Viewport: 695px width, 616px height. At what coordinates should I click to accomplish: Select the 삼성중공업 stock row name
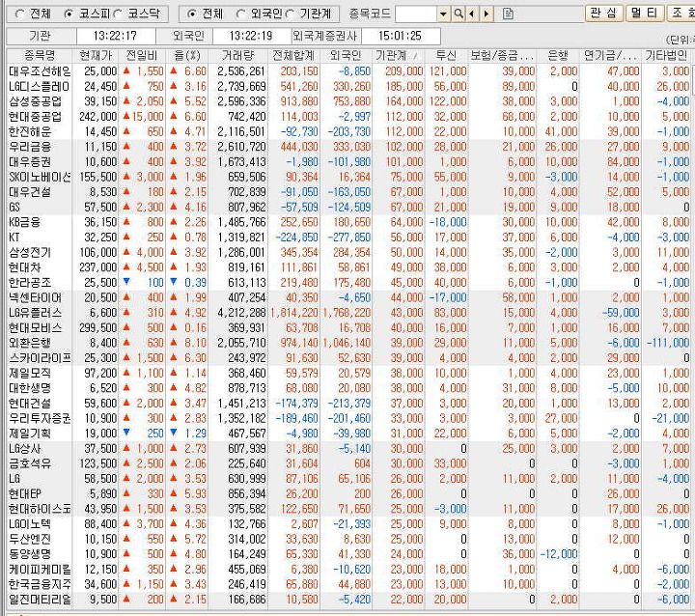click(x=35, y=101)
